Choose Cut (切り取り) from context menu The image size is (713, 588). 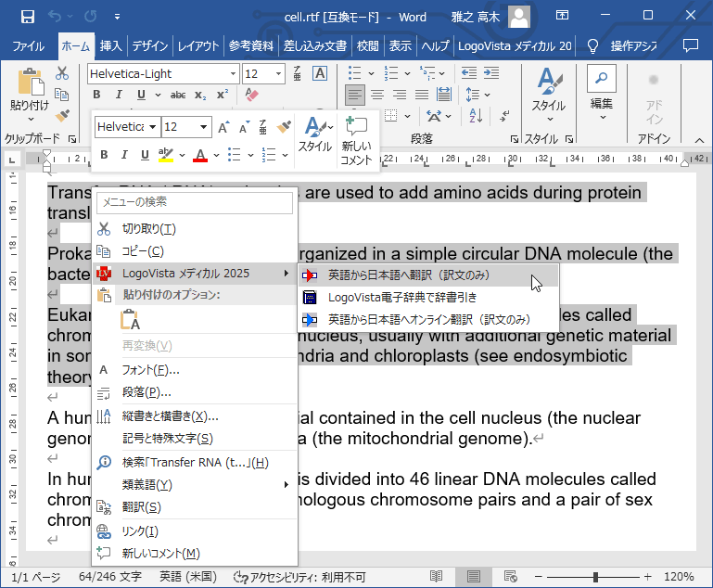tap(195, 229)
